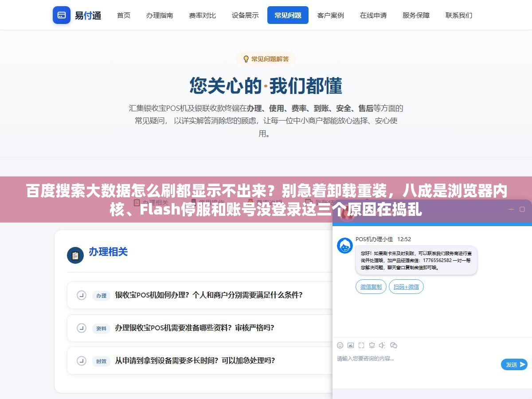Click the screenshot capture icon in chat
Screen dimensions: 532x399
click(361, 345)
